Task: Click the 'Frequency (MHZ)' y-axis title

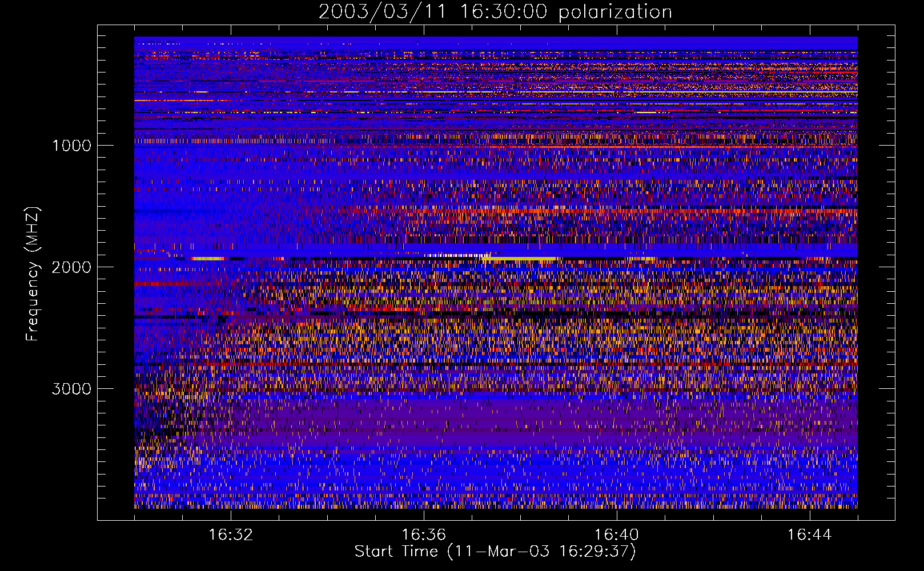Action: coord(33,274)
